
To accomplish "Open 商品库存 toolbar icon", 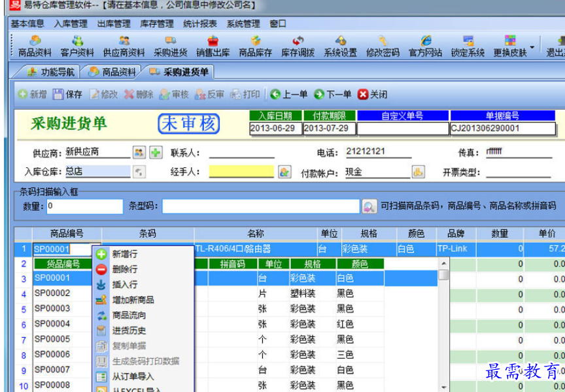I will coord(256,46).
